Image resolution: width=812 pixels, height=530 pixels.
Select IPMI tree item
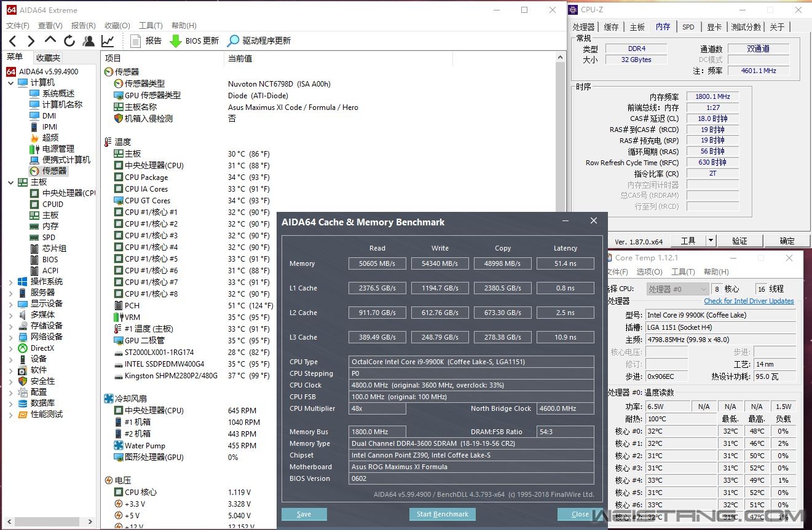pyautogui.click(x=50, y=127)
